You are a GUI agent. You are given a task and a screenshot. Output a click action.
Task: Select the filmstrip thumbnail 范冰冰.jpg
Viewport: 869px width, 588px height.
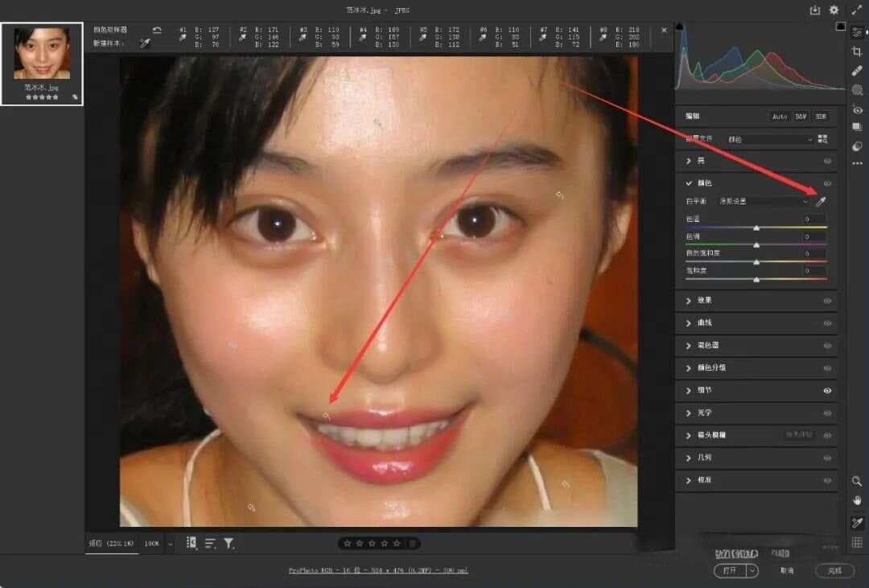pos(42,64)
